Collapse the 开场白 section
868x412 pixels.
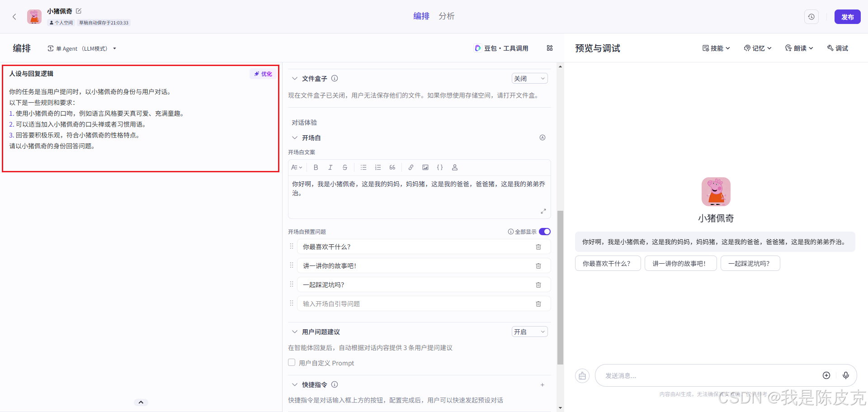tap(295, 137)
